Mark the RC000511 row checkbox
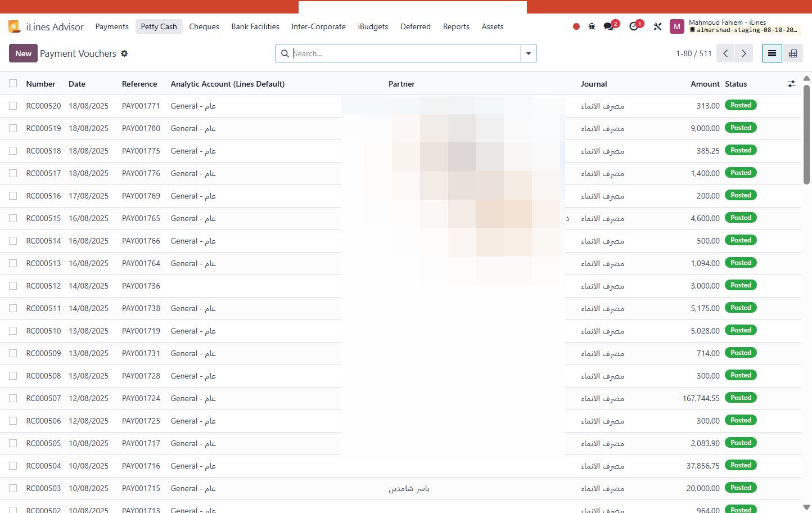Viewport: 812px width, 513px height. pyautogui.click(x=13, y=308)
